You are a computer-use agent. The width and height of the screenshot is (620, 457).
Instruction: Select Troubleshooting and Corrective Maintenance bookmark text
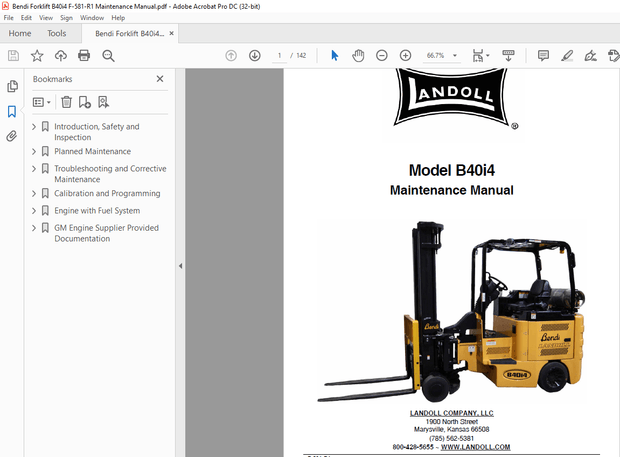click(x=110, y=174)
